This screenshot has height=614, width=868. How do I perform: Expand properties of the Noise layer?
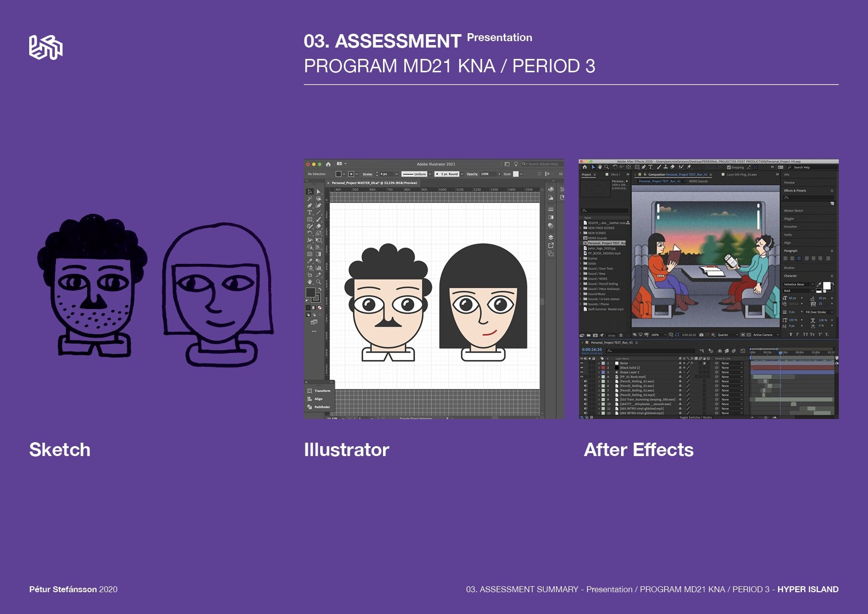tap(599, 363)
